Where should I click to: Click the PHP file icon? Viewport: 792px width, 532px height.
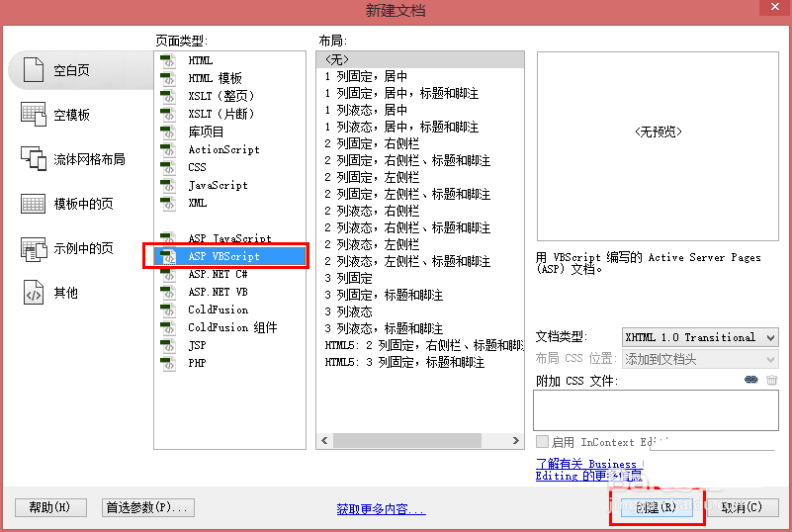click(168, 363)
